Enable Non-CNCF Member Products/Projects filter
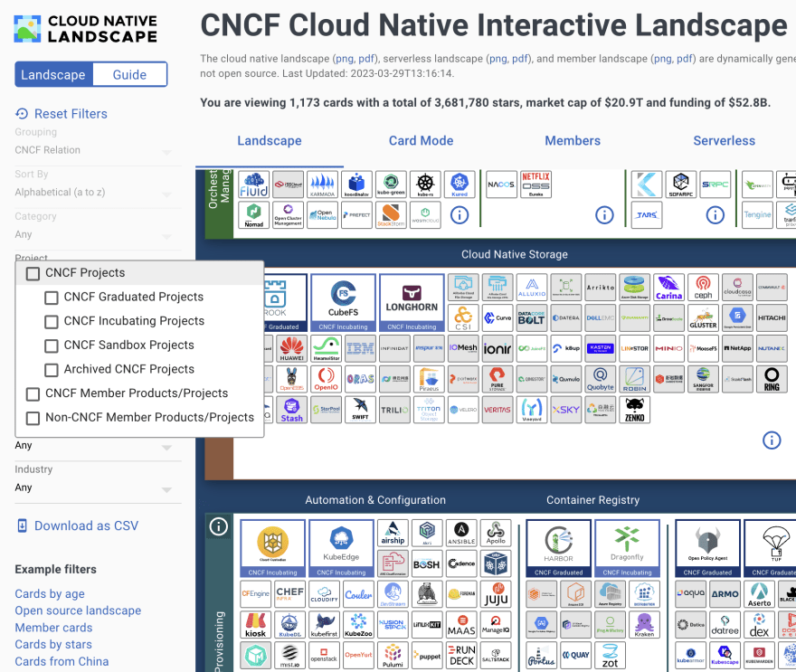 click(33, 418)
